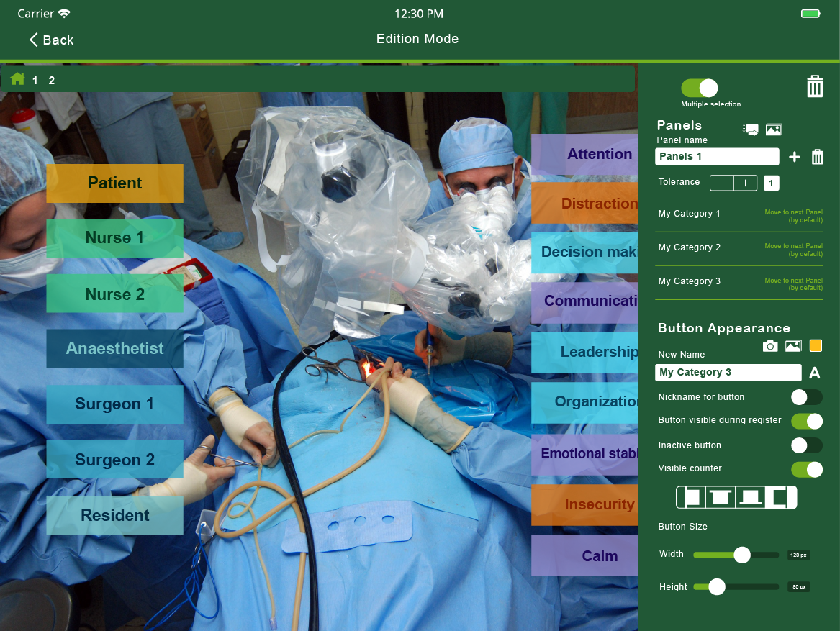
Task: Select the Resident button
Action: pos(114,516)
